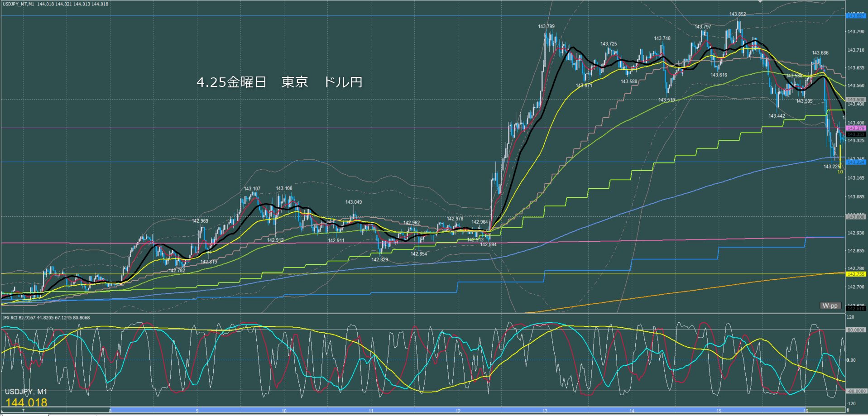Screen dimensions: 868x416
Task: Click the 143.510 low price label
Action: click(667, 100)
